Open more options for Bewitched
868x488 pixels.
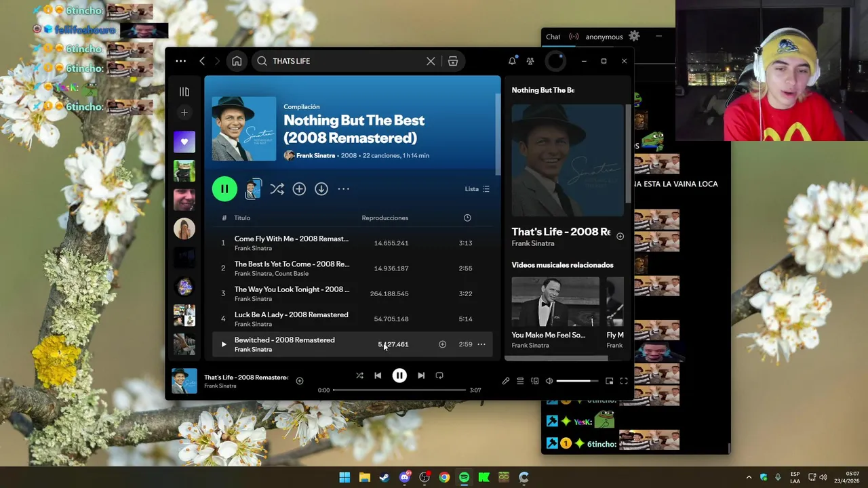pyautogui.click(x=481, y=344)
